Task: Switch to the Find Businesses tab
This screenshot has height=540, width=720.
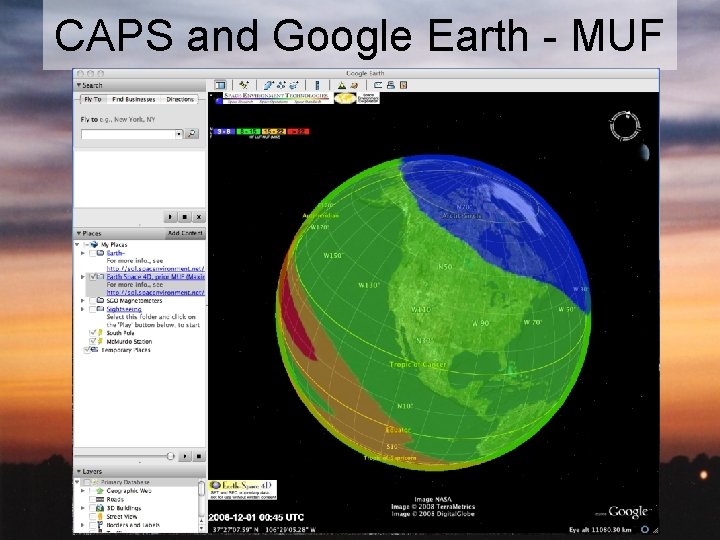Action: click(x=134, y=99)
